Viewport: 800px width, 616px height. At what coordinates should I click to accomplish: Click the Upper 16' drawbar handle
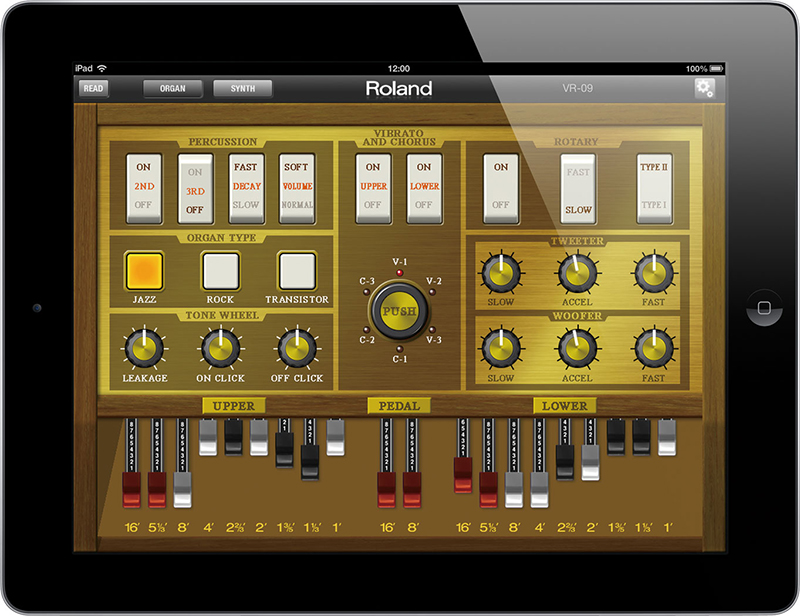click(x=132, y=489)
